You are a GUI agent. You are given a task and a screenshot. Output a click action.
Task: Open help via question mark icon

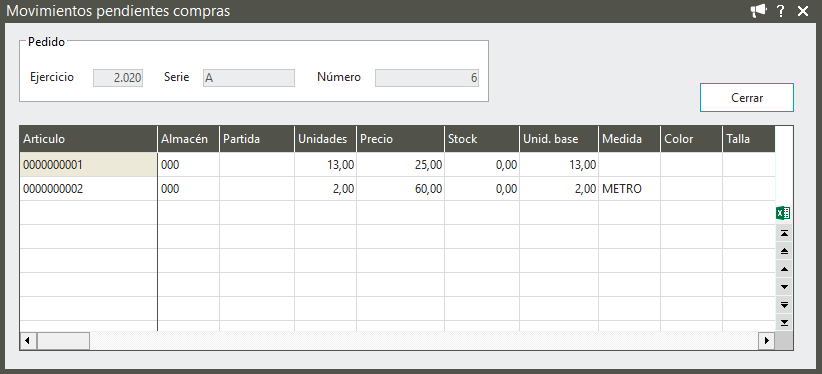tap(781, 11)
